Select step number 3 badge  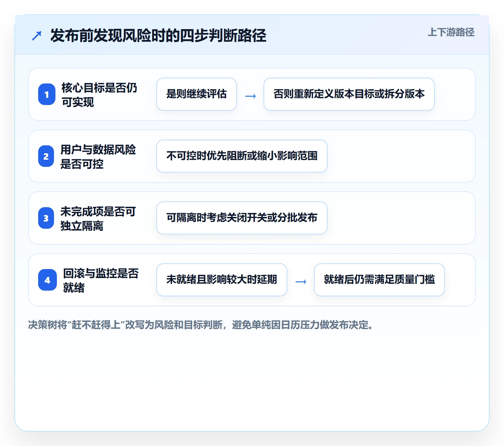(x=46, y=218)
